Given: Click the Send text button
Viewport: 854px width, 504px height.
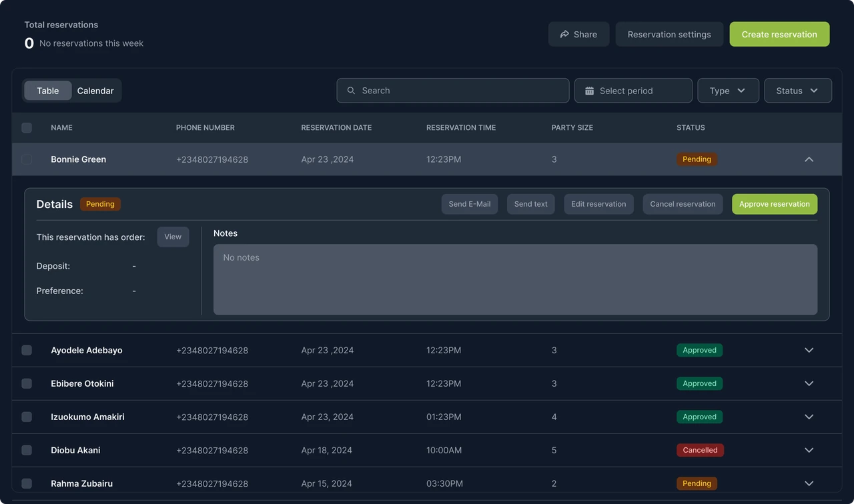Looking at the screenshot, I should pyautogui.click(x=531, y=204).
